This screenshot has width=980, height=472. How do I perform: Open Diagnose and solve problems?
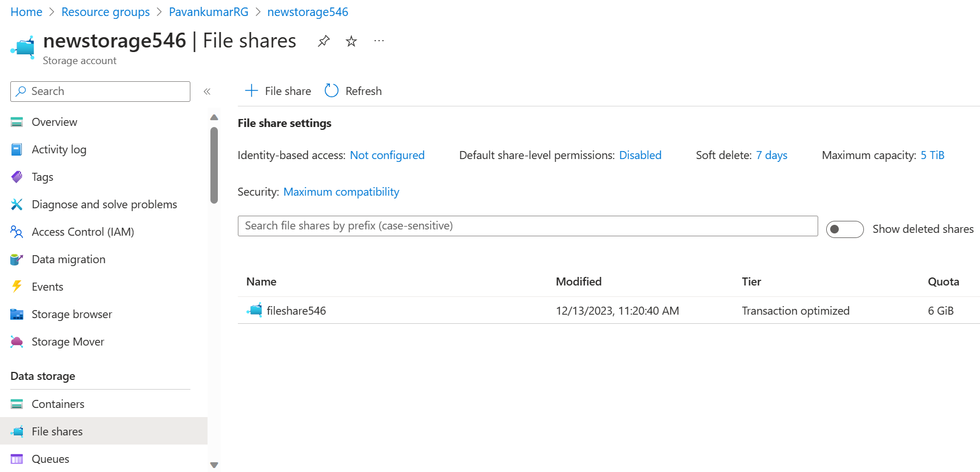[x=103, y=204]
